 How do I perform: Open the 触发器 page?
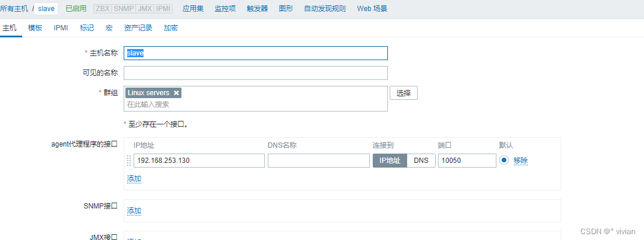(257, 9)
